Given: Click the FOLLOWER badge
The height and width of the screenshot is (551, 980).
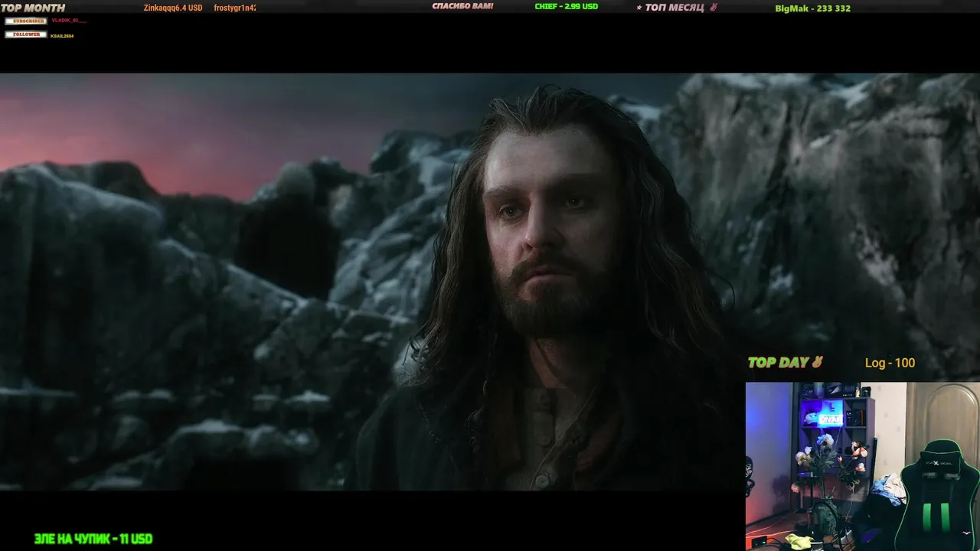Looking at the screenshot, I should coord(26,34).
